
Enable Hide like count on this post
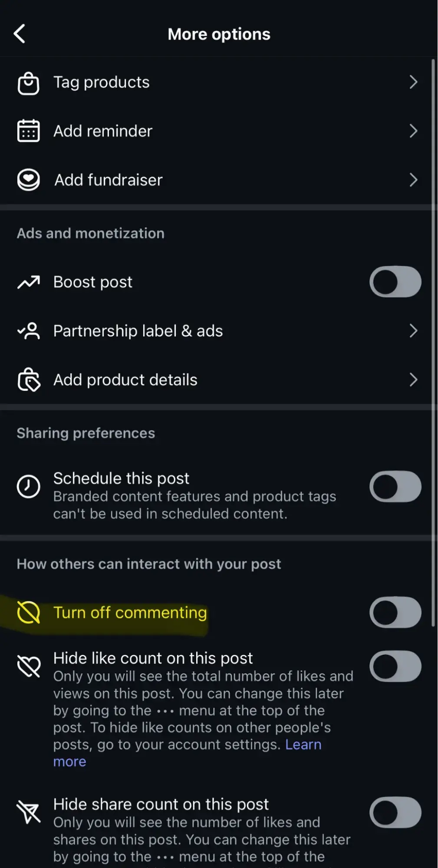(x=395, y=666)
